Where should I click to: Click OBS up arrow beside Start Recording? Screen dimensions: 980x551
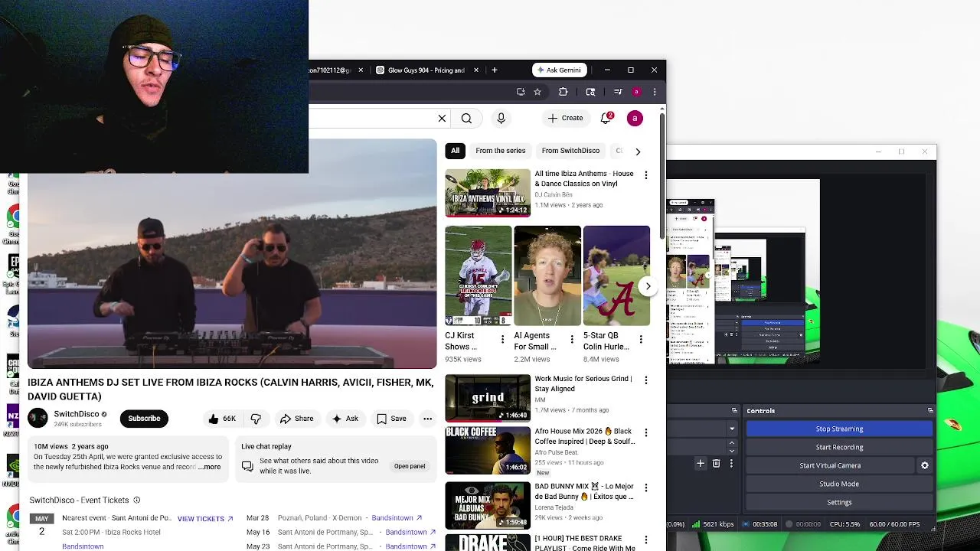[732, 443]
